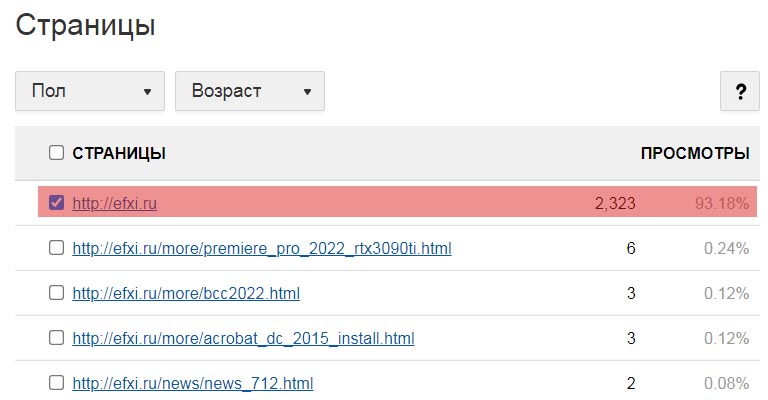Expand the Возраст dropdown

tap(250, 91)
